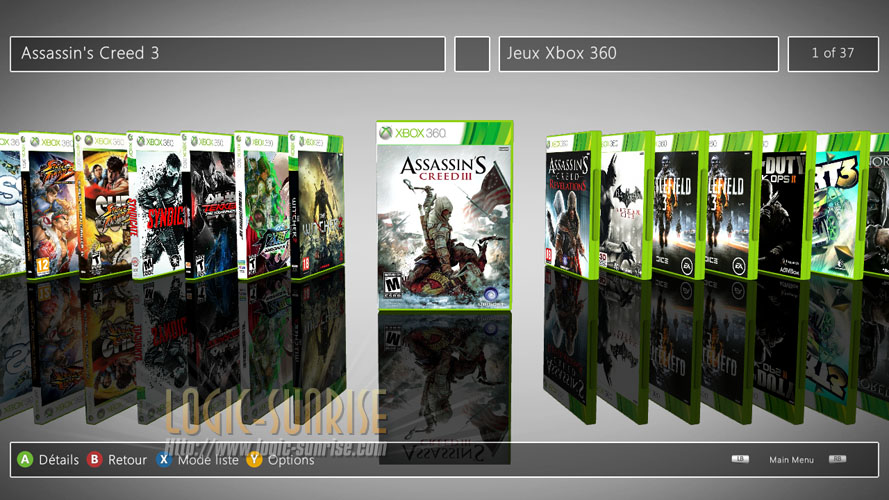Select the Syndicate game cover
The image size is (889, 500).
(155, 206)
